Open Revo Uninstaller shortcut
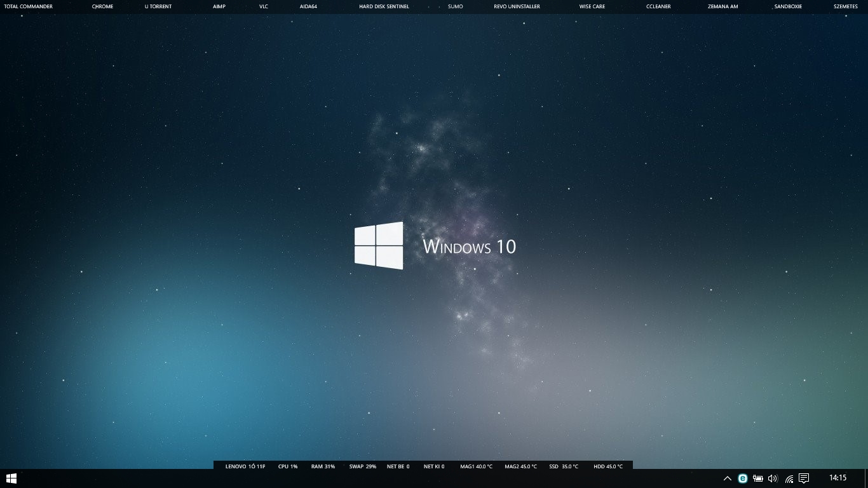868x488 pixels. click(517, 6)
